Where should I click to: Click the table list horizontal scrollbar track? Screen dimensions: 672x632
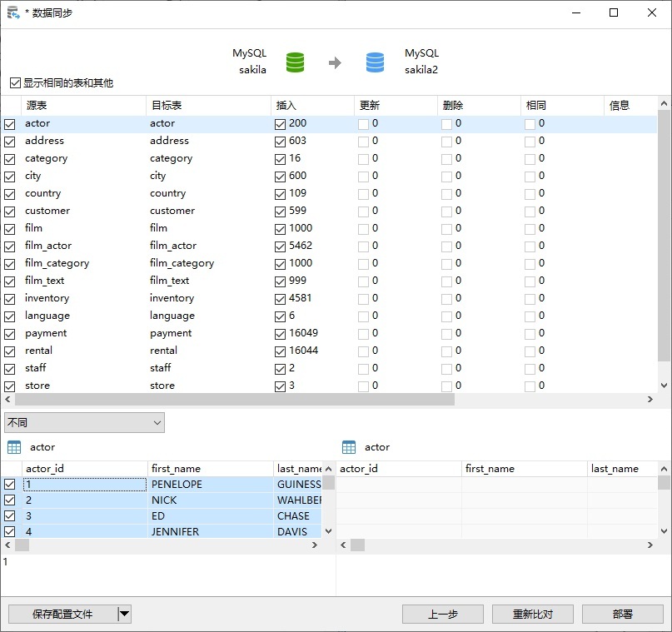pos(550,400)
